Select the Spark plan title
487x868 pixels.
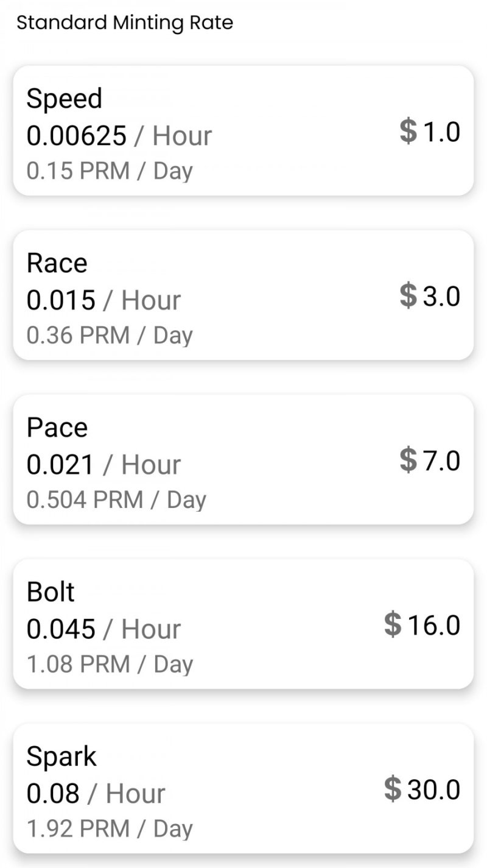[x=61, y=757]
